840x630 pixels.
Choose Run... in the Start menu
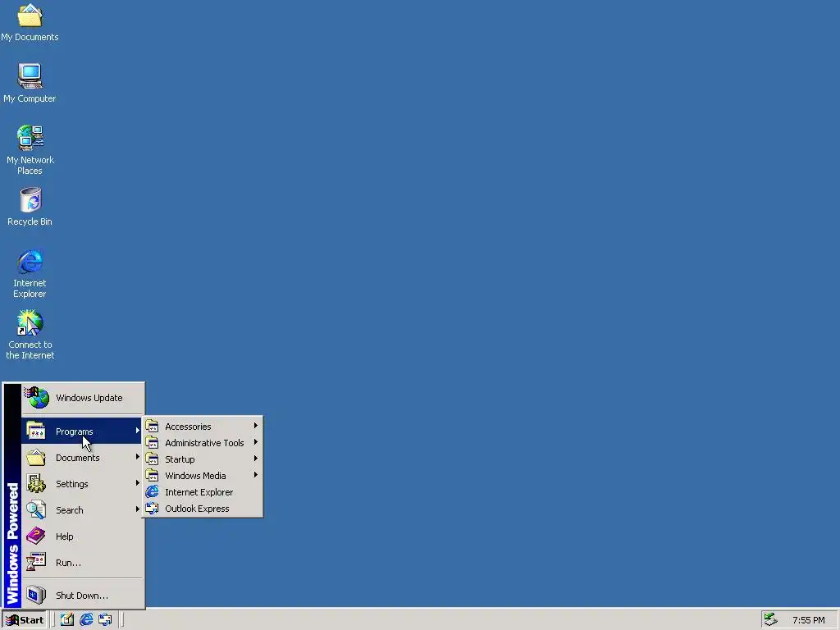point(83,563)
